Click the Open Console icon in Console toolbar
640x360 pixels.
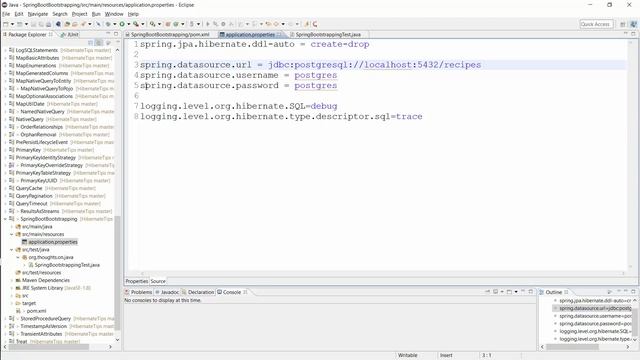[x=509, y=292]
